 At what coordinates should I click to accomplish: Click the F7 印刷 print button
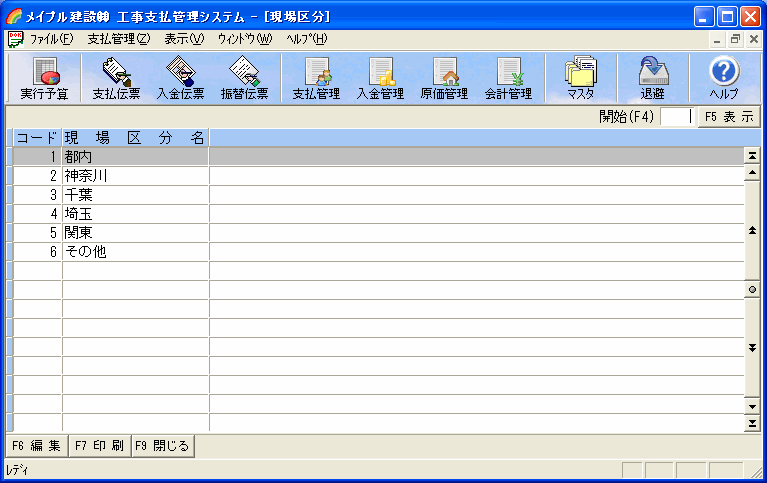tap(100, 446)
